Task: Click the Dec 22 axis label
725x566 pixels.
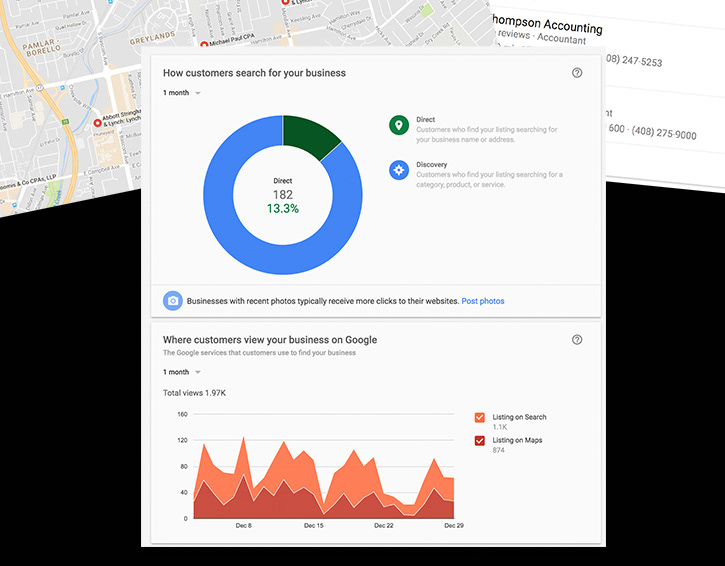Action: [x=384, y=525]
